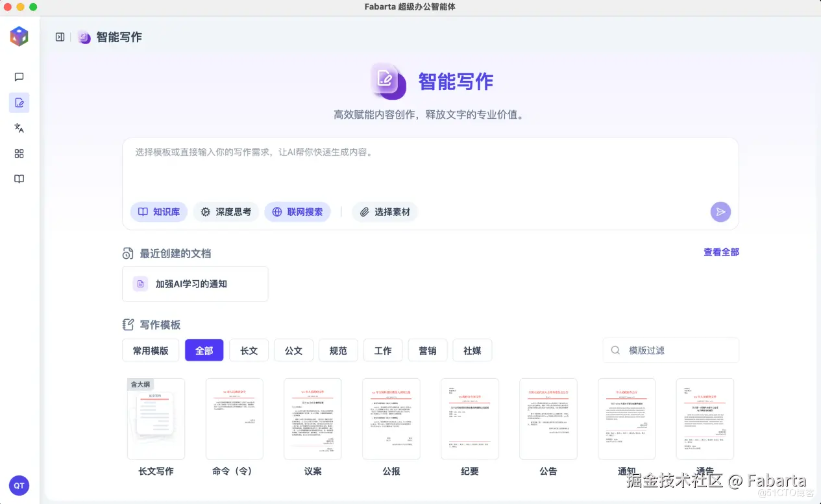Click the magnifier in the 模版过滤 search box
The height and width of the screenshot is (504, 821).
pos(615,350)
